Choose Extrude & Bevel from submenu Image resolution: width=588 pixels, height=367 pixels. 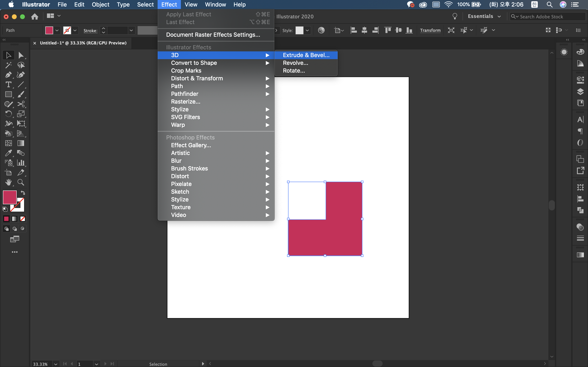point(306,55)
